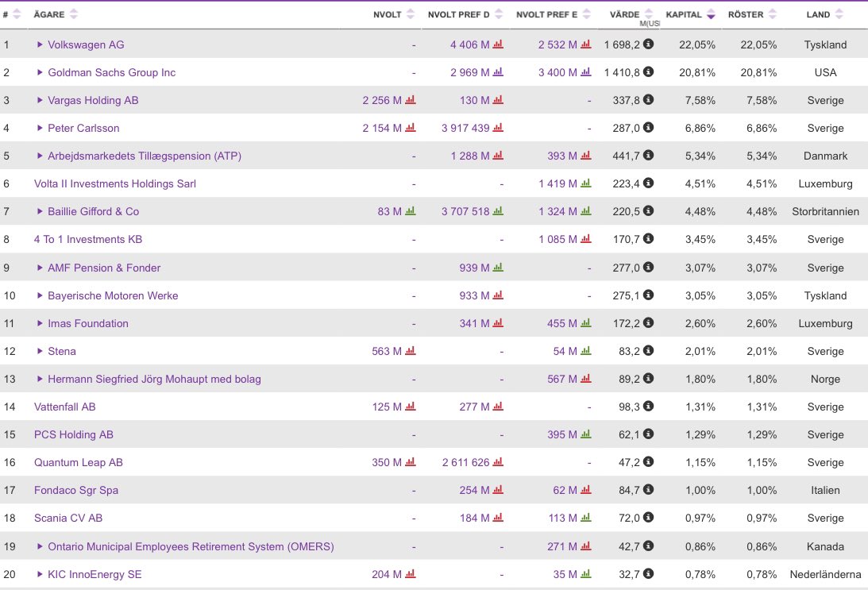
Task: Click Storbritannien country cell
Action: pyautogui.click(x=825, y=211)
